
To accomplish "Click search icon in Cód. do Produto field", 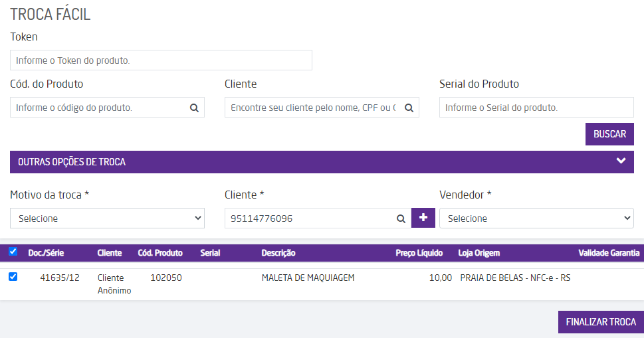I will click(x=194, y=108).
